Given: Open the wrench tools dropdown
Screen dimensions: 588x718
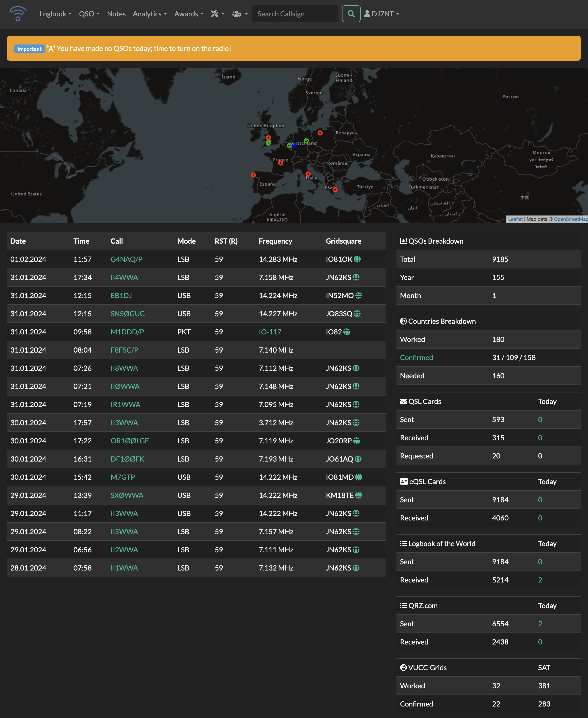Looking at the screenshot, I should point(218,14).
